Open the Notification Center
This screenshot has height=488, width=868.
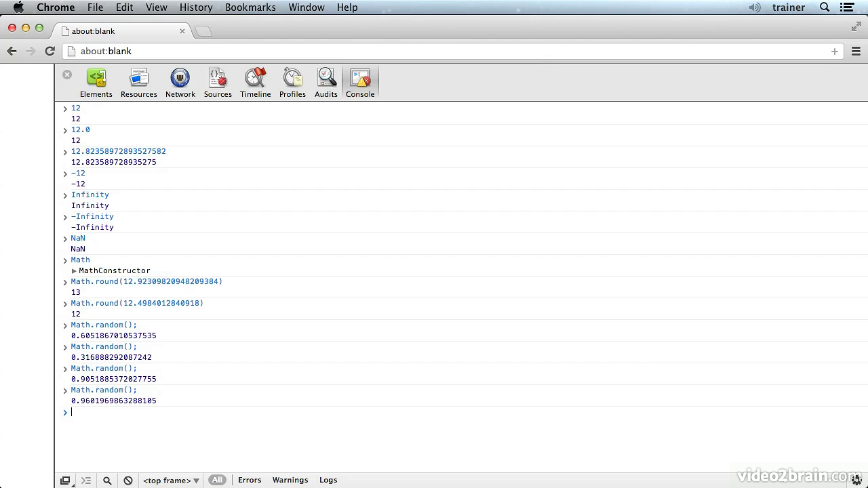pyautogui.click(x=847, y=7)
